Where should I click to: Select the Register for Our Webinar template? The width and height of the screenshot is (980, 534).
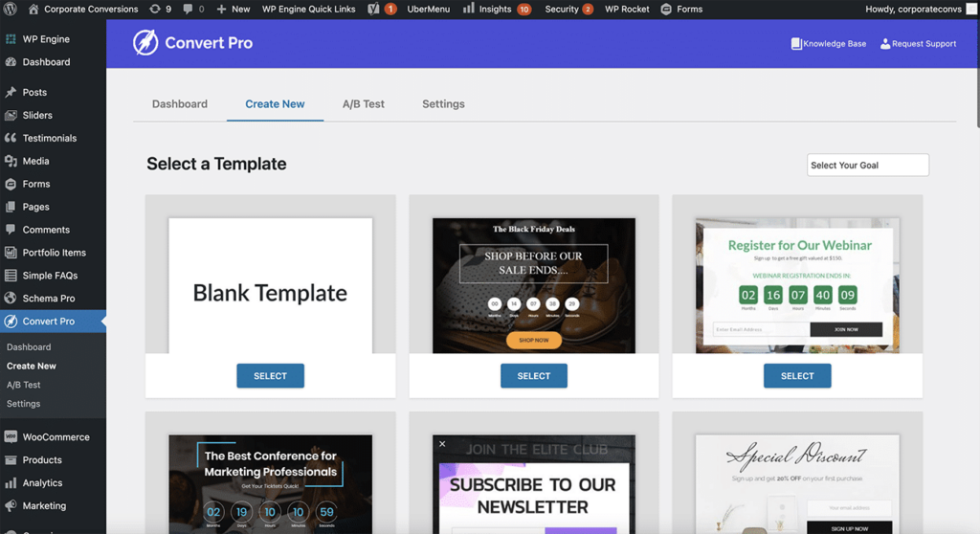pos(797,376)
